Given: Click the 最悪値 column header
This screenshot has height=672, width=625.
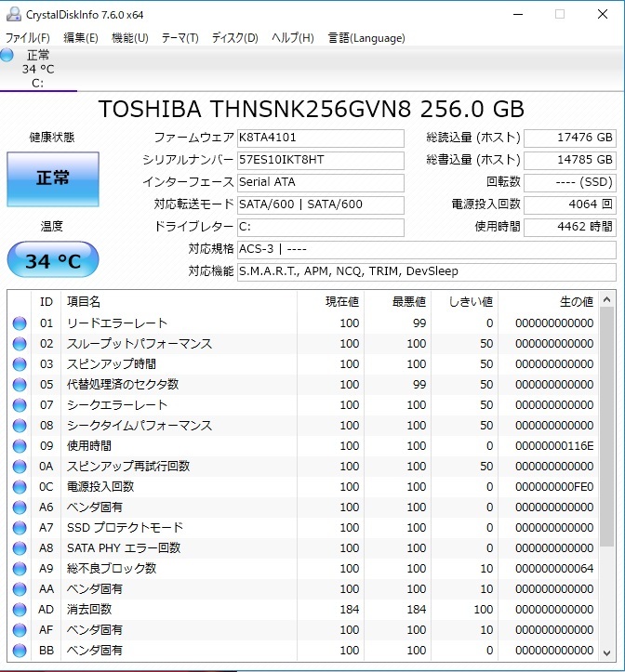Looking at the screenshot, I should (x=398, y=302).
